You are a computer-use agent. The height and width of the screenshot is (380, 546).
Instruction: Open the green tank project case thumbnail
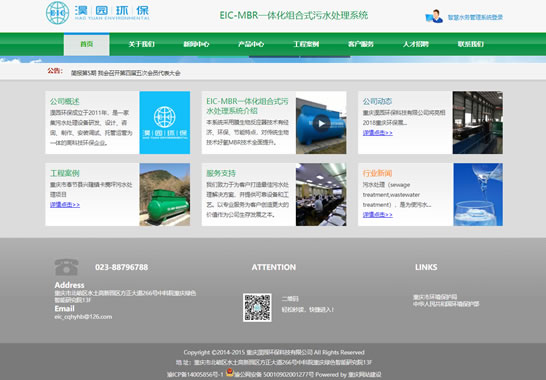point(165,194)
